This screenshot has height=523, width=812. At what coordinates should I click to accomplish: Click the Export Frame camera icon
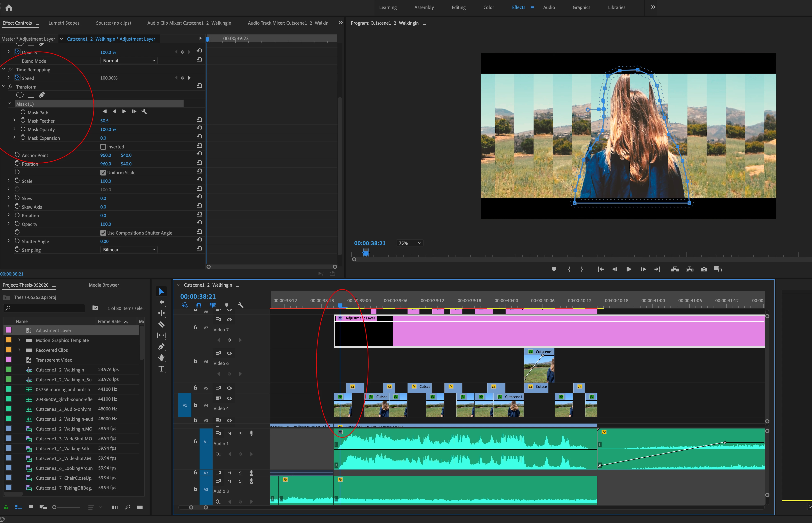(x=704, y=269)
